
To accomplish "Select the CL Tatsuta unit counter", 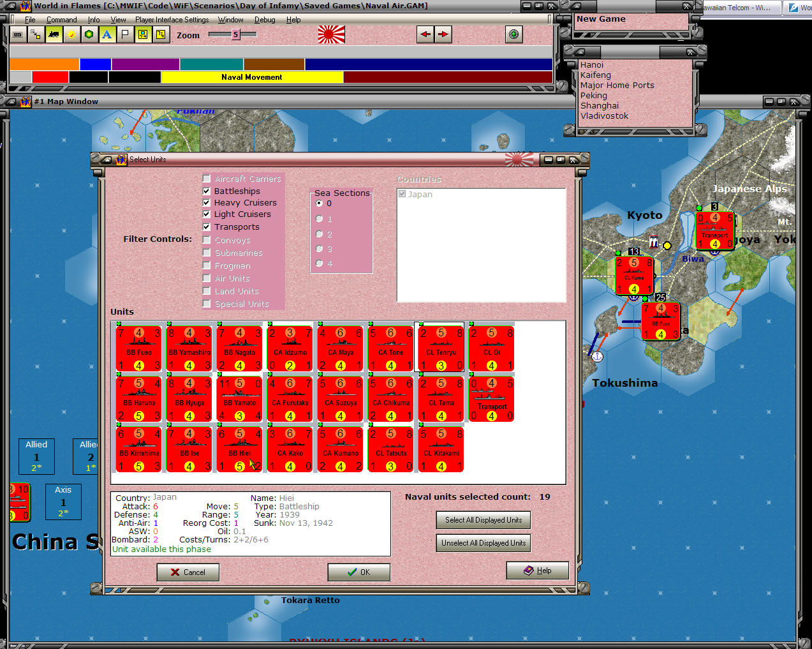I will tap(391, 449).
